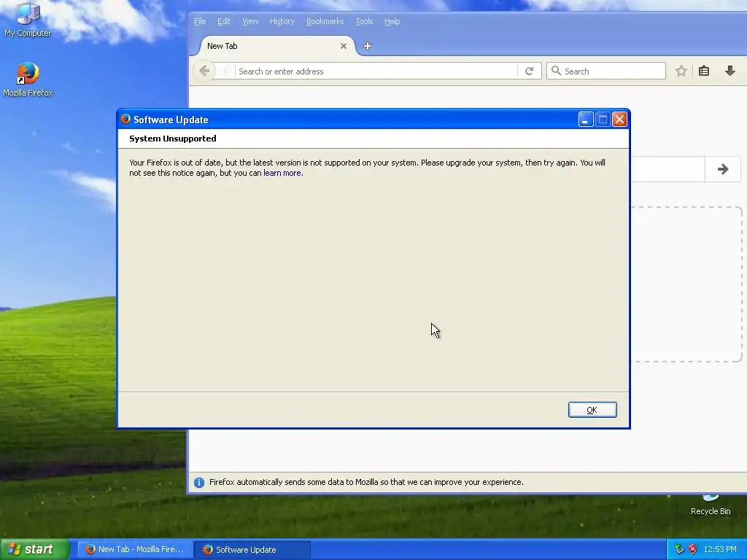Switch to New Tab - Mozilla Firefox taskbar item

tap(135, 549)
